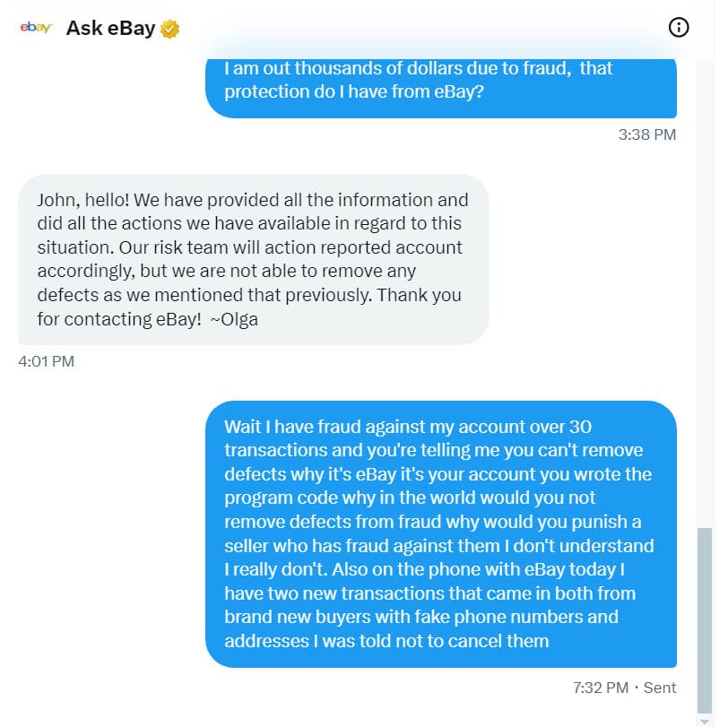This screenshot has height=727, width=728.
Task: Select the long message starting "Wait I have fraud"
Action: 440,533
